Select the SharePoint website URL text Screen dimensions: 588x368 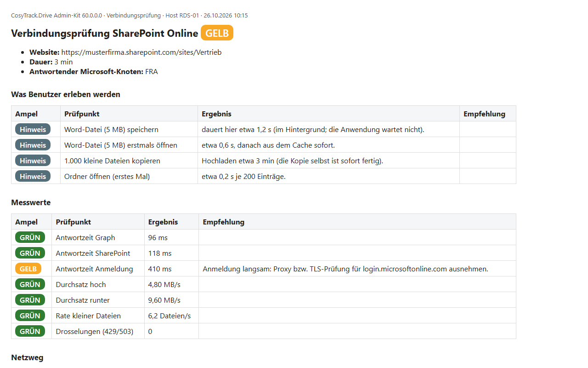[141, 52]
